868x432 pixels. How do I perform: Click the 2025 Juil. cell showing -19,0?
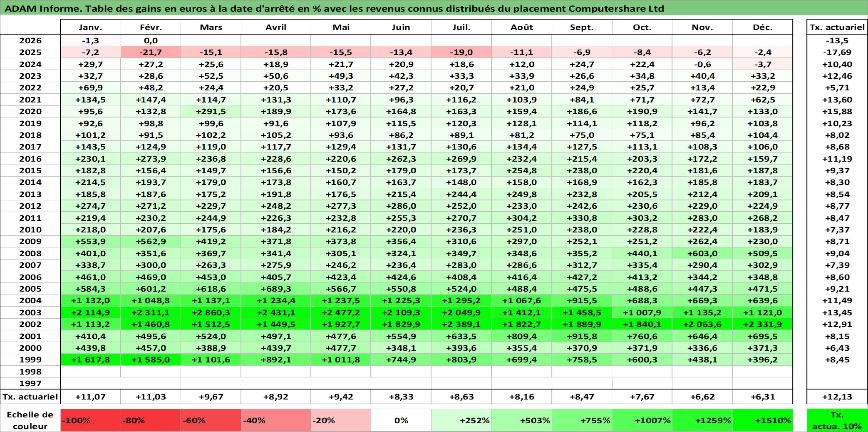461,52
